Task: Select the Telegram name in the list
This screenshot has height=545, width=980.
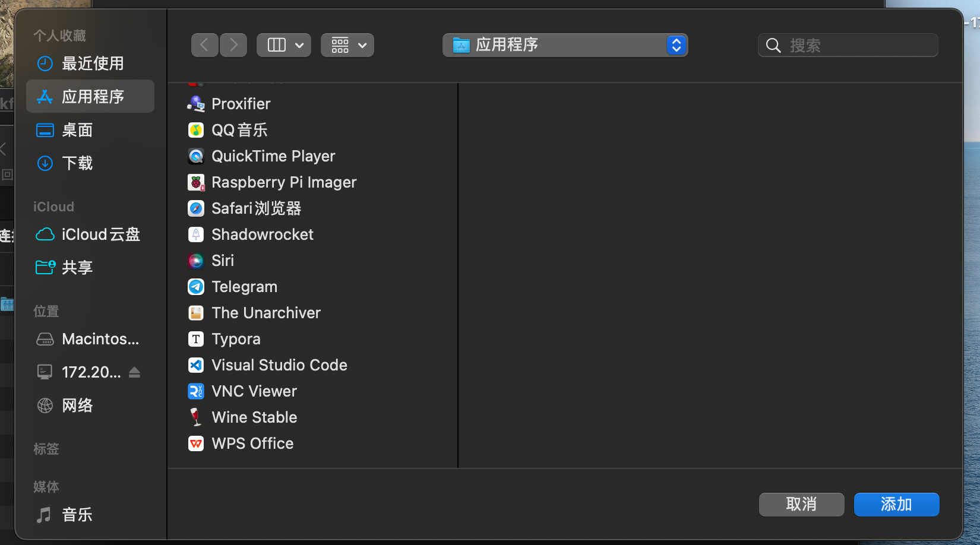Action: (245, 287)
